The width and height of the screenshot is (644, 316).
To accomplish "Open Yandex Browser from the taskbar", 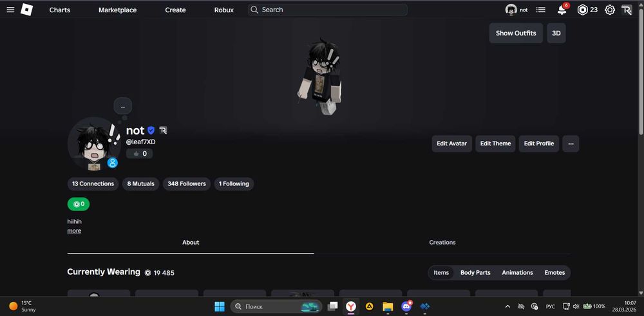I will pos(350,306).
